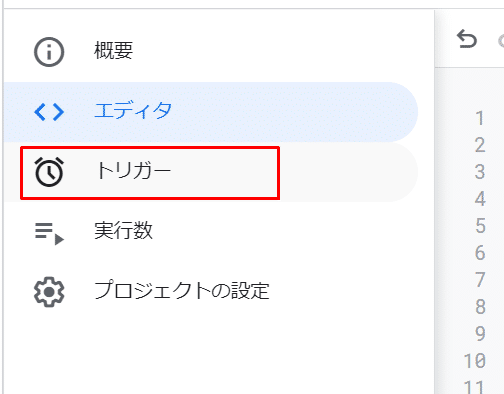Click line number 8 in the gutter

coord(480,307)
